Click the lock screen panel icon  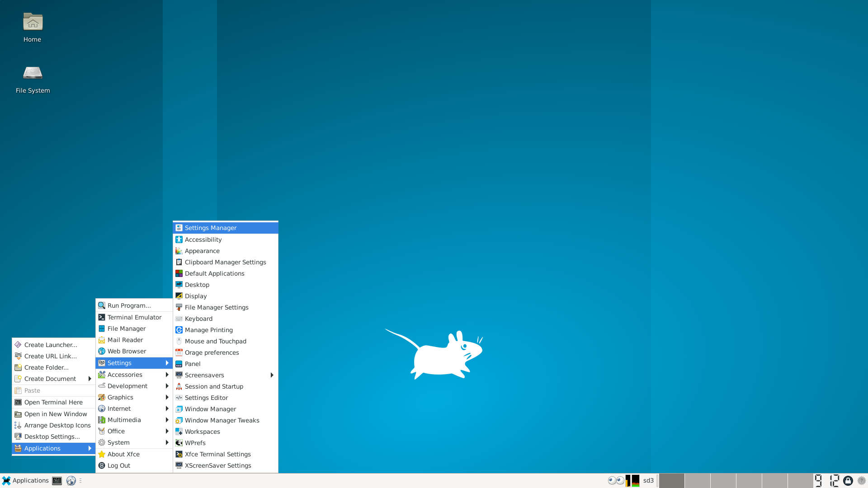[x=848, y=481]
